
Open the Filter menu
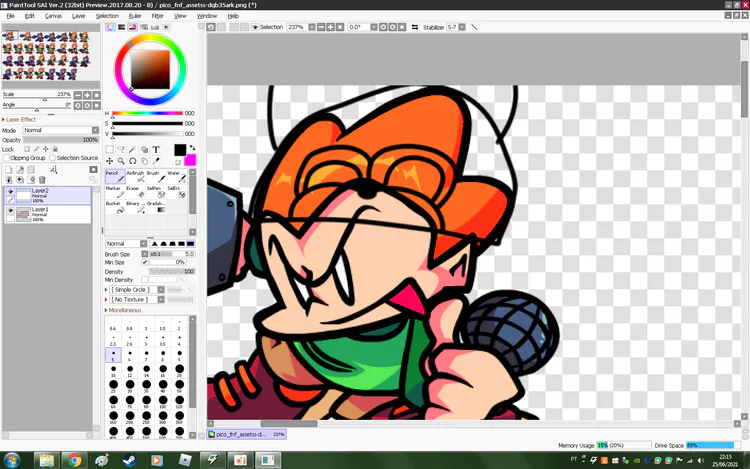tap(157, 16)
